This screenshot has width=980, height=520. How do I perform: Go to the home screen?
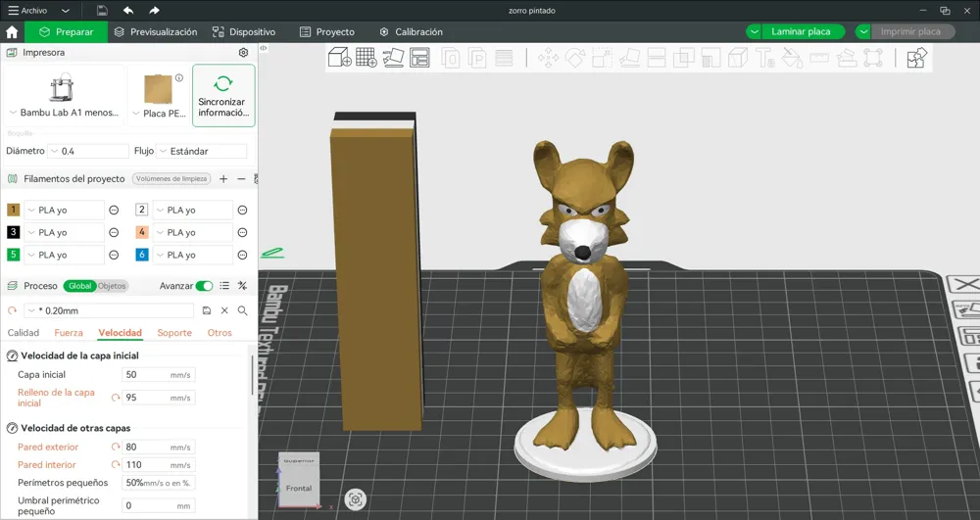12,32
